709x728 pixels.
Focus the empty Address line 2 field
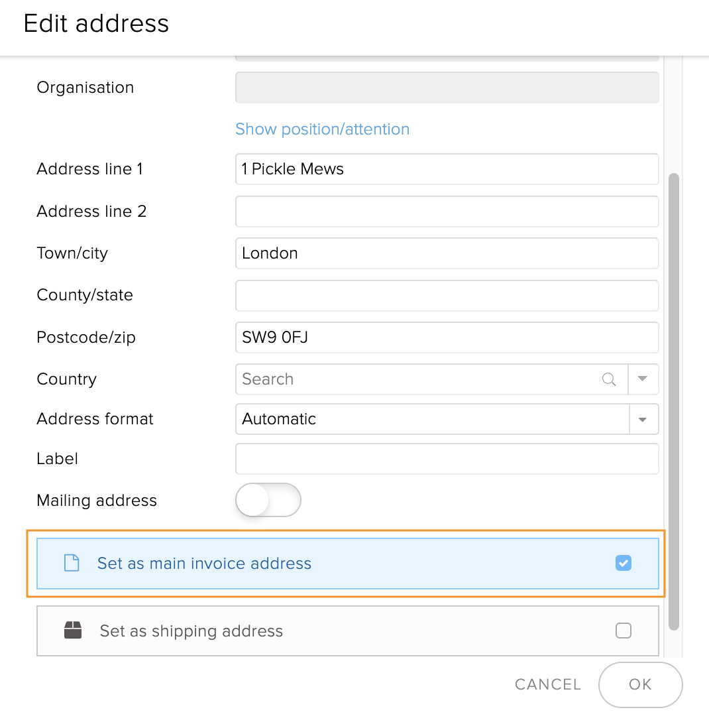click(447, 212)
